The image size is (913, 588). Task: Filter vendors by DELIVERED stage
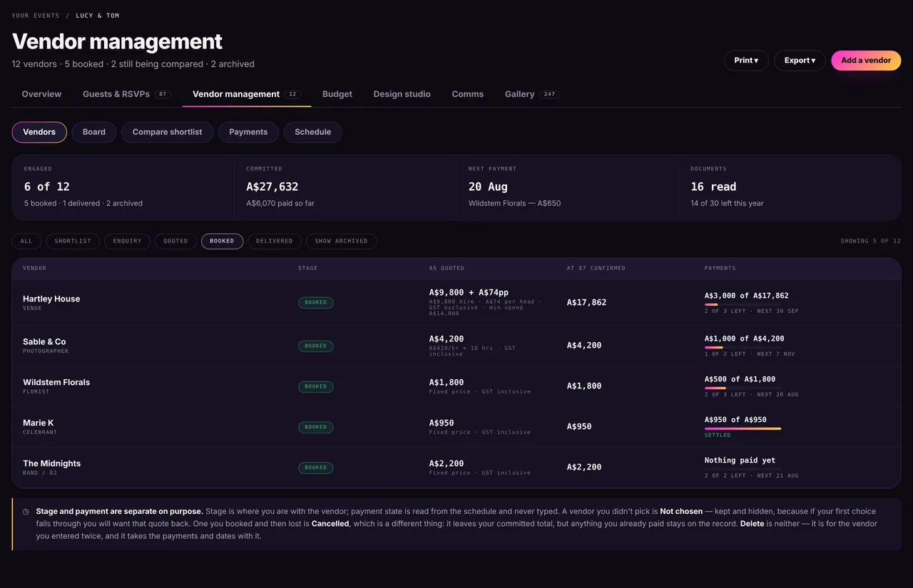click(x=275, y=241)
